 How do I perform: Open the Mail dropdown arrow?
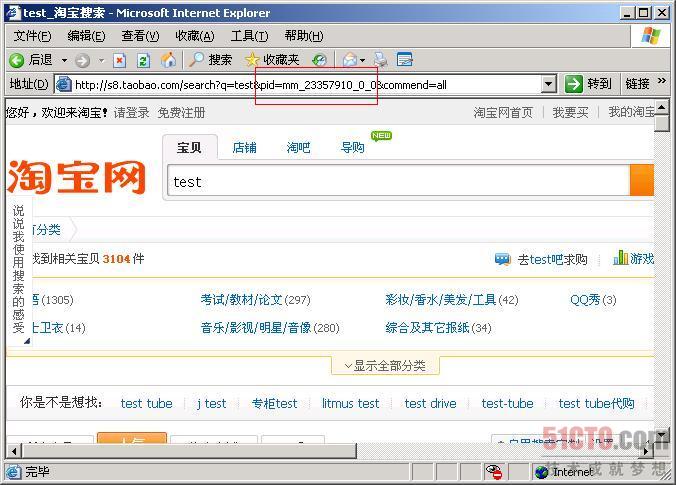coord(363,60)
